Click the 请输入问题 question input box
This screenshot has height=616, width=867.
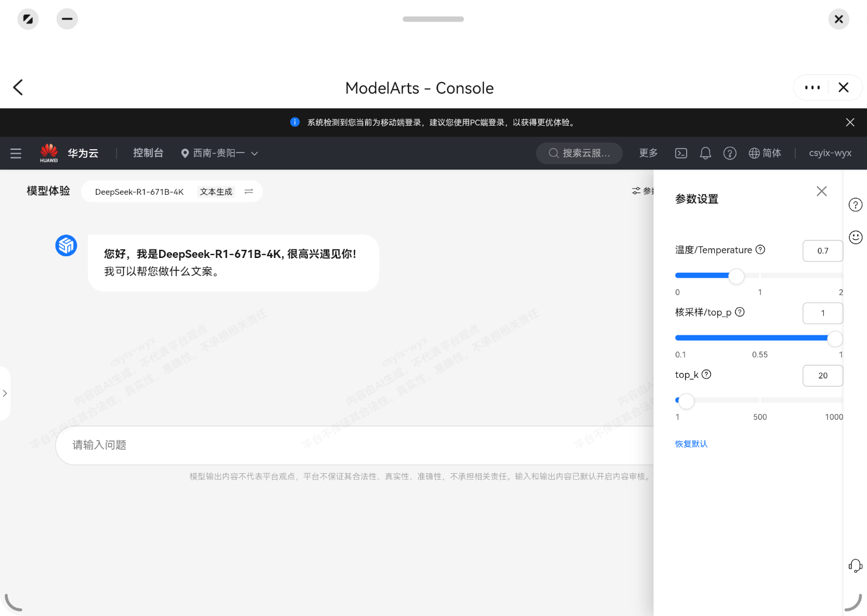[355, 445]
